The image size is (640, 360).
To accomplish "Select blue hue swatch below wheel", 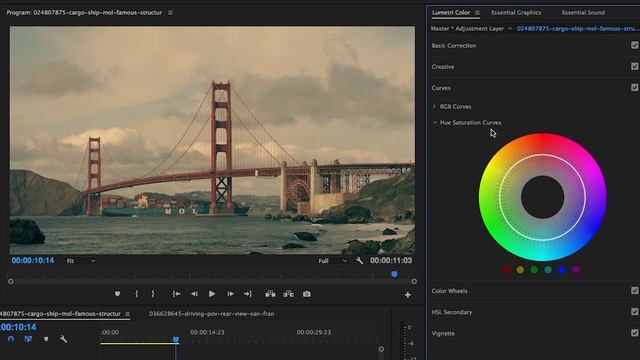I will [562, 270].
